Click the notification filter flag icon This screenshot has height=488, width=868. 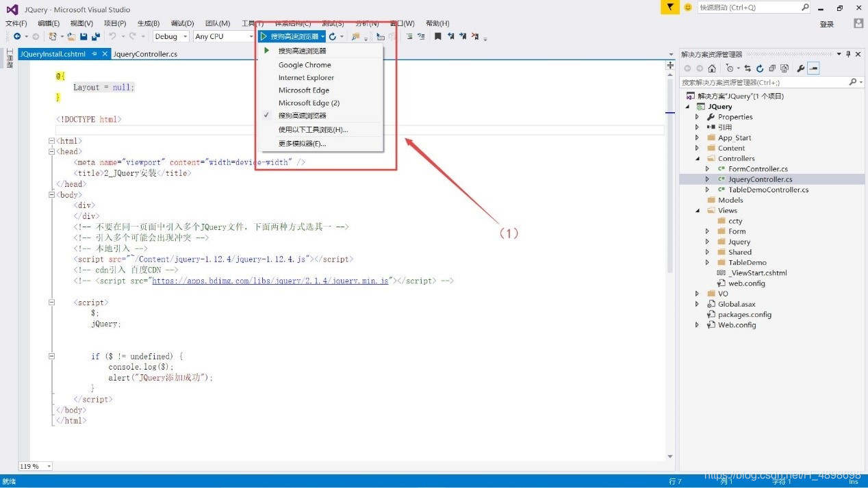click(x=670, y=7)
